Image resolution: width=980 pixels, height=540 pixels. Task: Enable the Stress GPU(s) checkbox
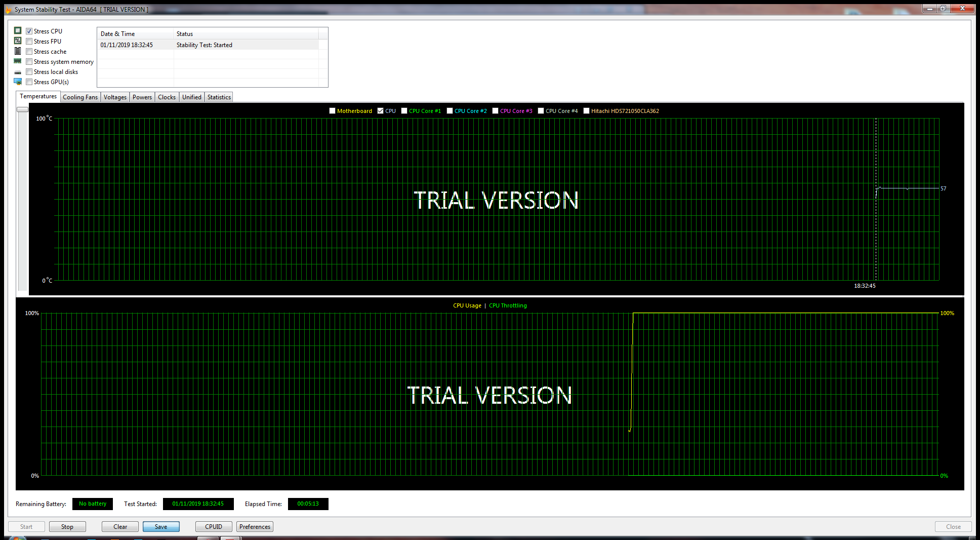29,82
